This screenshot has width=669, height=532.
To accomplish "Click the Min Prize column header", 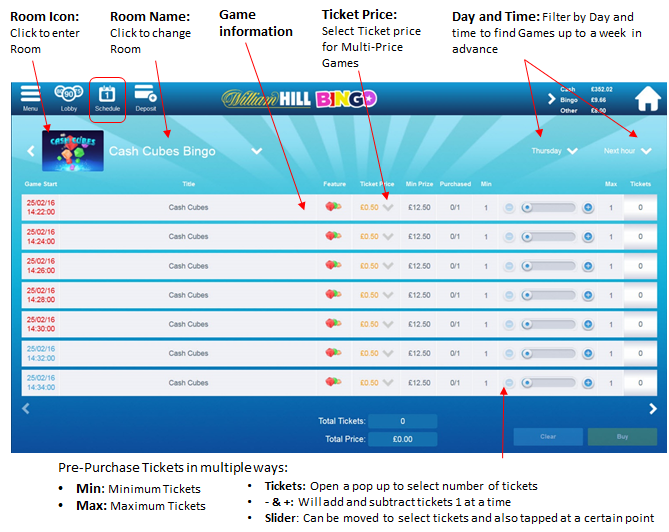I will click(x=419, y=184).
